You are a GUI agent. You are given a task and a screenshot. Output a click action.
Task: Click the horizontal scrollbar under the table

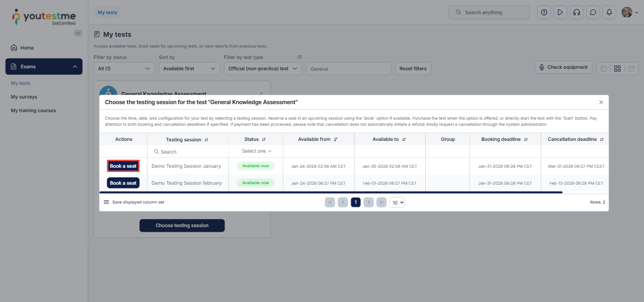point(330,192)
